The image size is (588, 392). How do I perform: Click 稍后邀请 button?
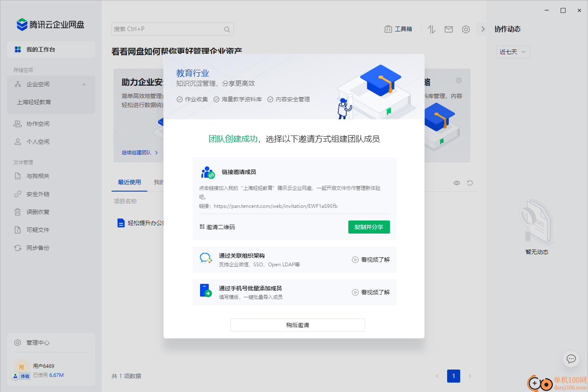(x=298, y=325)
